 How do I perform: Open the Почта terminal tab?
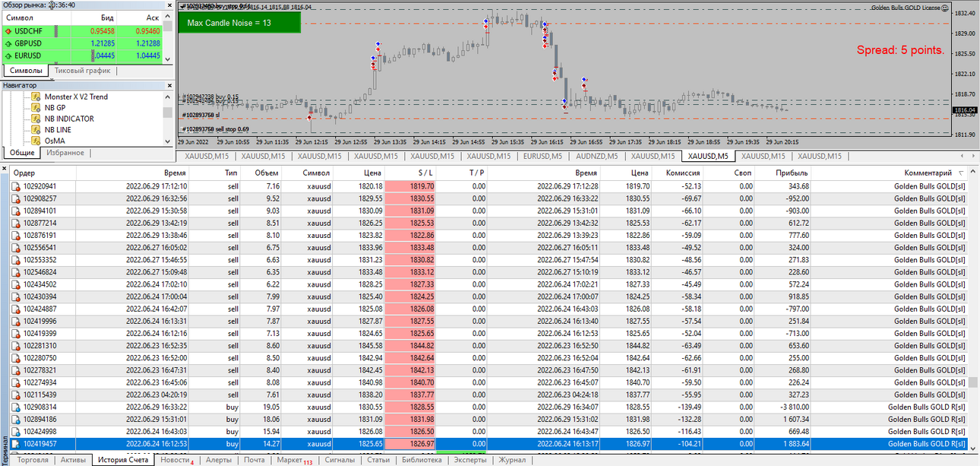point(254,460)
